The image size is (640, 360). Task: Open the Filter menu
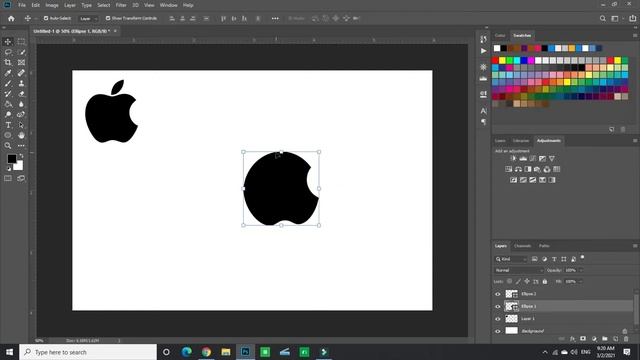point(121,5)
